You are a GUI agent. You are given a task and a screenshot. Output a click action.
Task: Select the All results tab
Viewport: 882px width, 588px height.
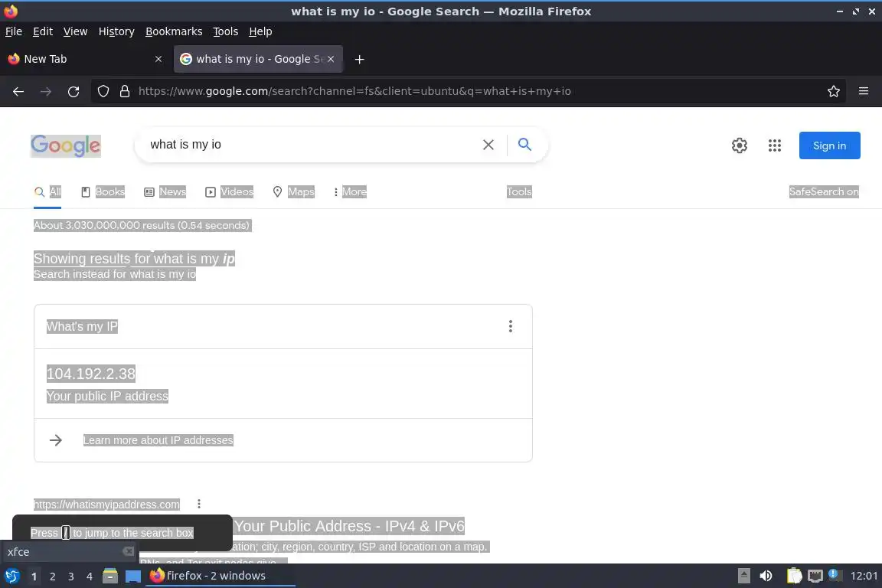47,192
